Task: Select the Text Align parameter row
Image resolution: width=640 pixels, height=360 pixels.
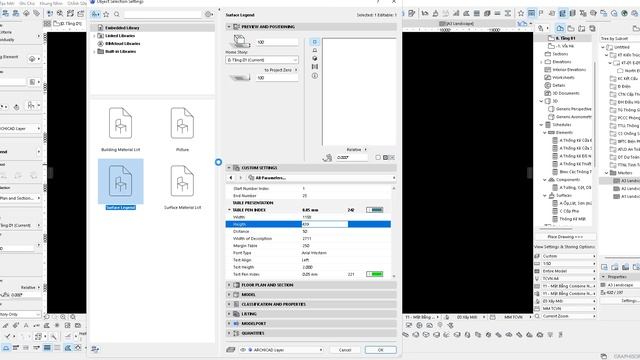Action: [x=308, y=260]
